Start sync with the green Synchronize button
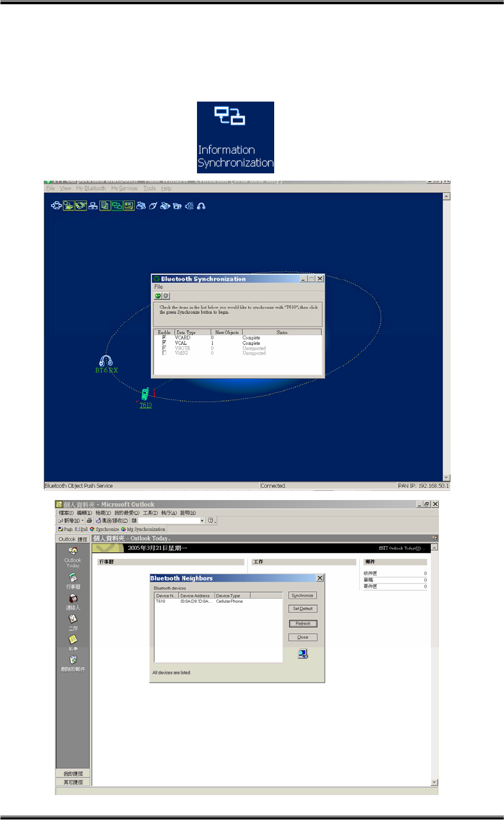This screenshot has width=504, height=820. (158, 296)
